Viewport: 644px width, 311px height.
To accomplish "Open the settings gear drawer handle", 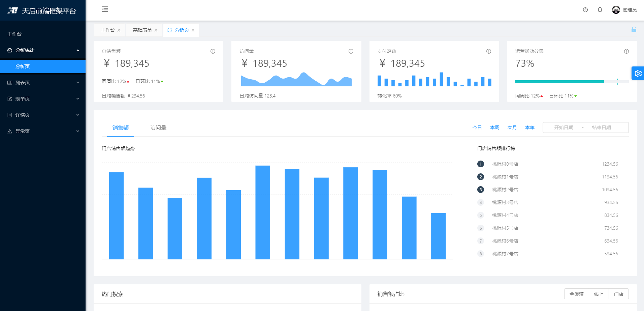I will [x=638, y=73].
